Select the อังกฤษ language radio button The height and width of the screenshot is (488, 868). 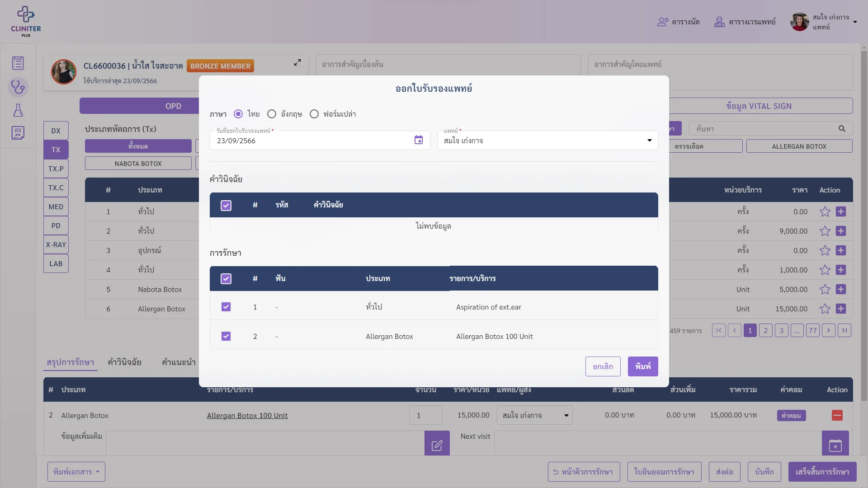click(272, 114)
